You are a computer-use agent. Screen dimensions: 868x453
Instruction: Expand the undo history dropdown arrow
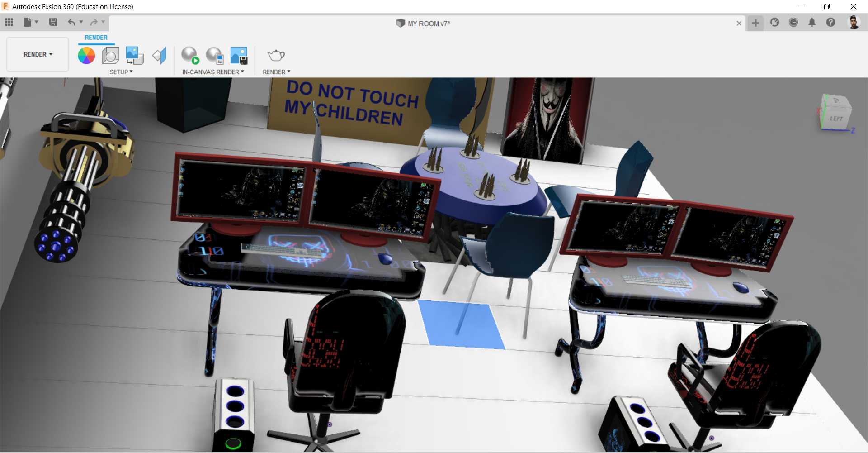[x=81, y=22]
